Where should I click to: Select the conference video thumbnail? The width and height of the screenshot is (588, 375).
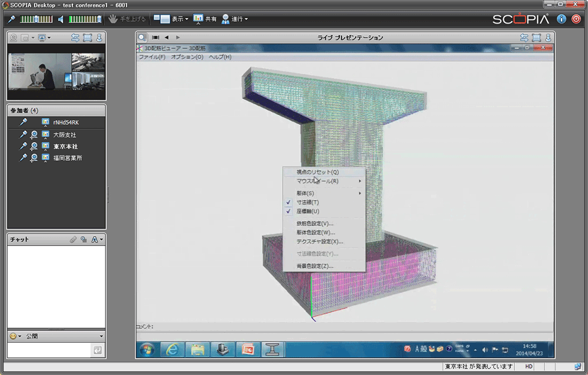(56, 71)
